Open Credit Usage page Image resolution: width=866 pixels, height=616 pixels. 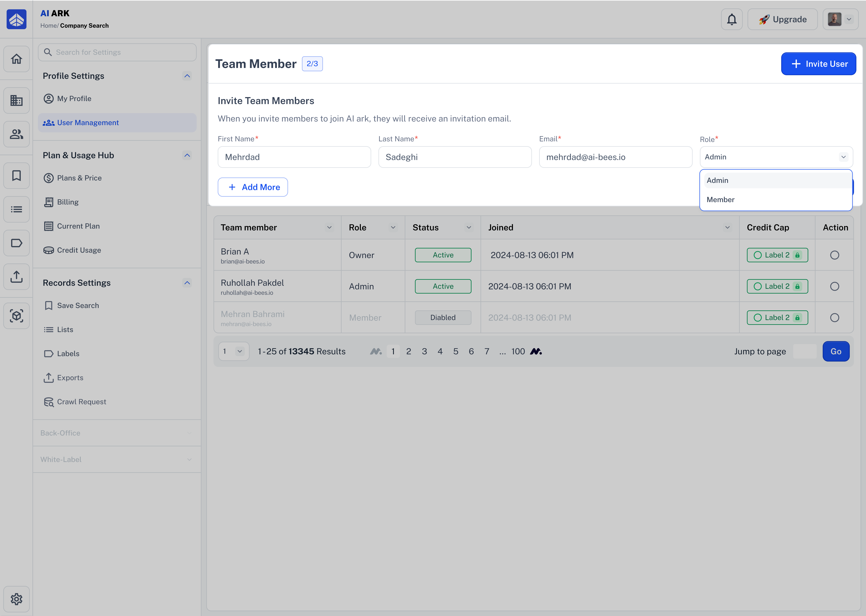pyautogui.click(x=117, y=250)
